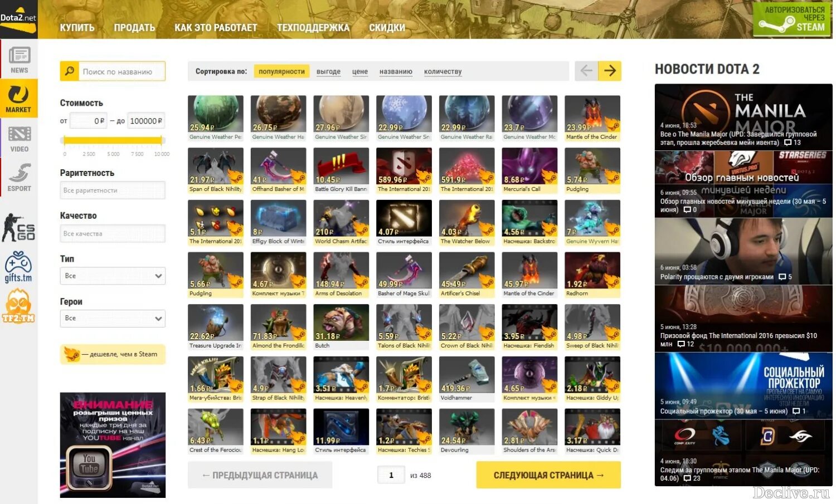Open the TF2.TM skull icon

point(18,307)
